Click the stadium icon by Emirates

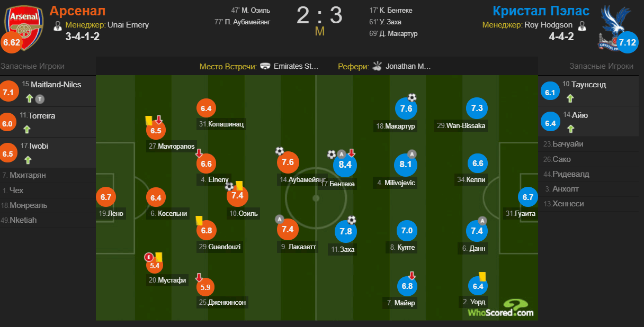pos(265,67)
